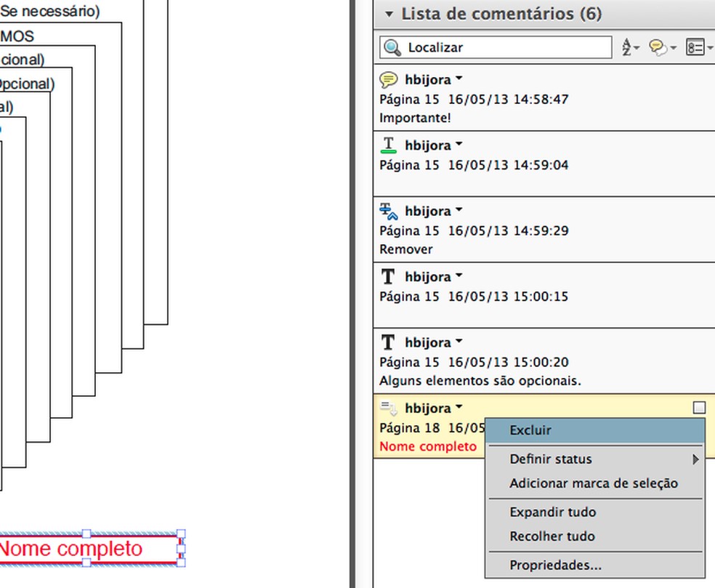Open the Definir status submenu
The image size is (715, 588).
coord(594,459)
